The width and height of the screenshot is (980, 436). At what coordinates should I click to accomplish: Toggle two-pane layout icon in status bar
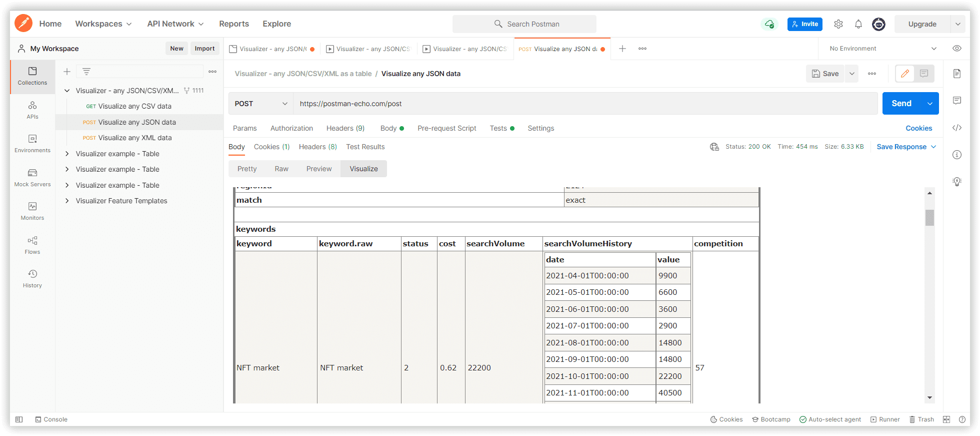pos(946,419)
